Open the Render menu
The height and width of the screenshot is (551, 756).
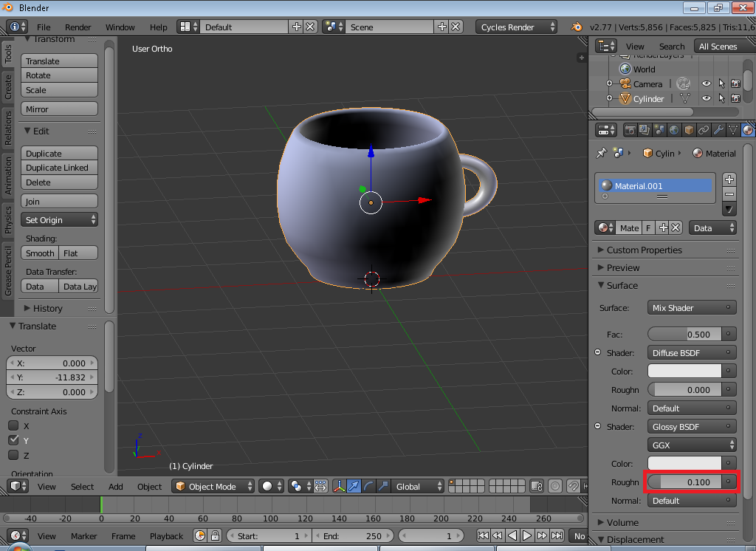78,27
